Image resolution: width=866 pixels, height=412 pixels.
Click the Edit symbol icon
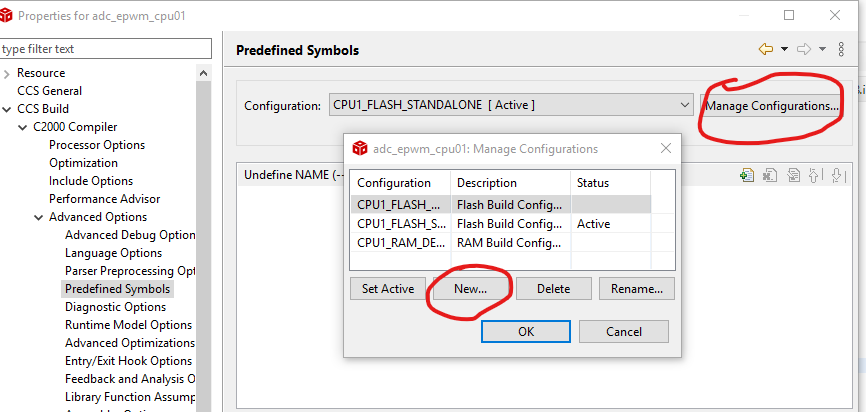click(x=793, y=175)
